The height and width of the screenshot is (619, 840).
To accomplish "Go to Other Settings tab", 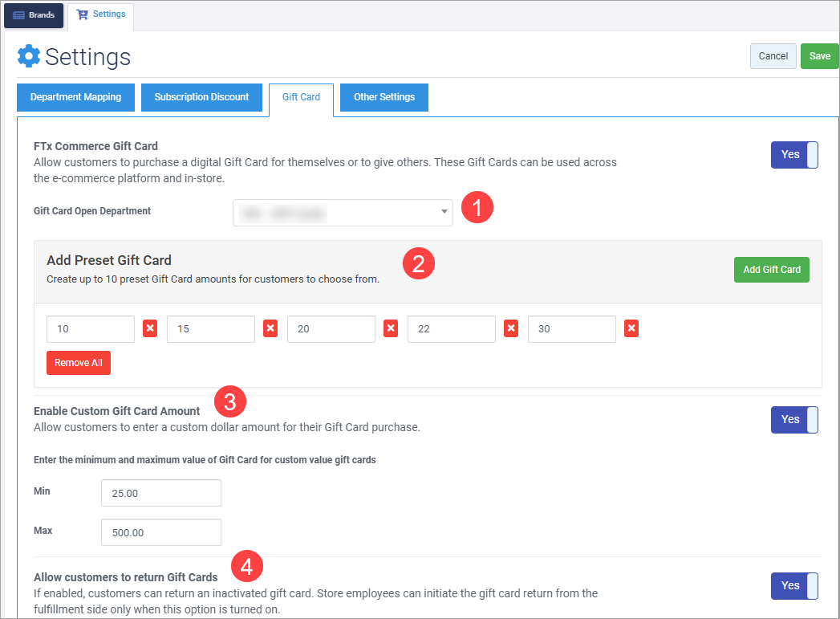I will 384,97.
